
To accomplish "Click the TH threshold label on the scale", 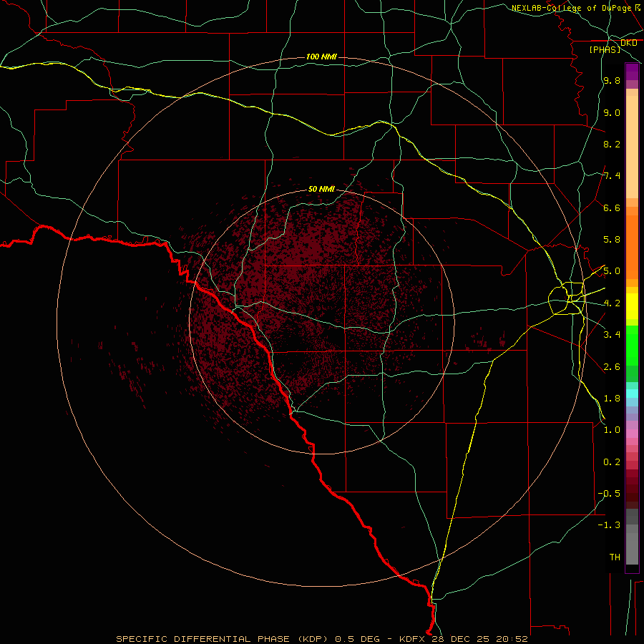I will [615, 557].
